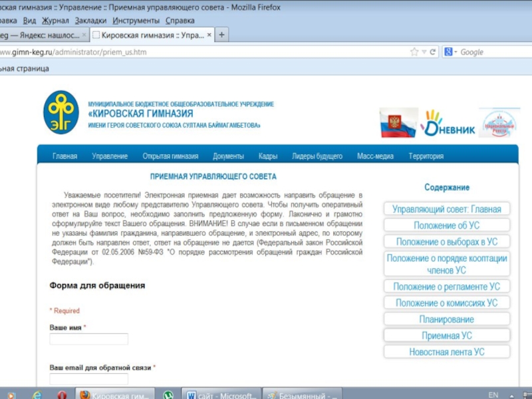Open Лидеры будущего navigation item

pyautogui.click(x=317, y=156)
